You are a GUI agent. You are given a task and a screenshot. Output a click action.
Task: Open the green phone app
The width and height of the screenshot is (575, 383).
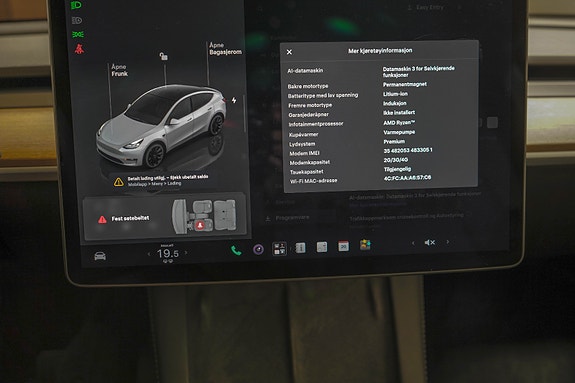pyautogui.click(x=236, y=251)
